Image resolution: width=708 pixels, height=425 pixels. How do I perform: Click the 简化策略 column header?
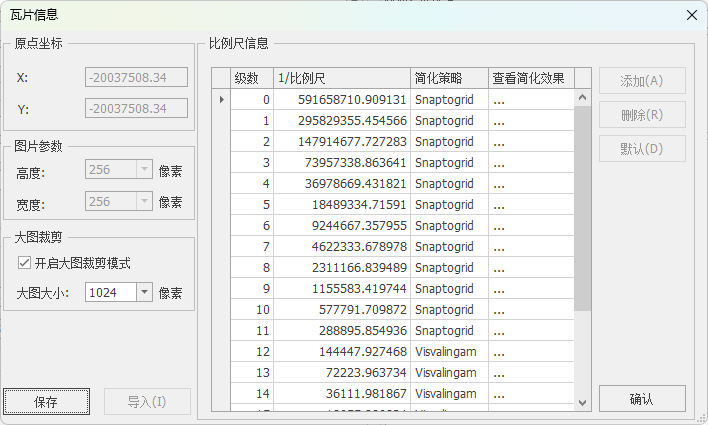449,78
